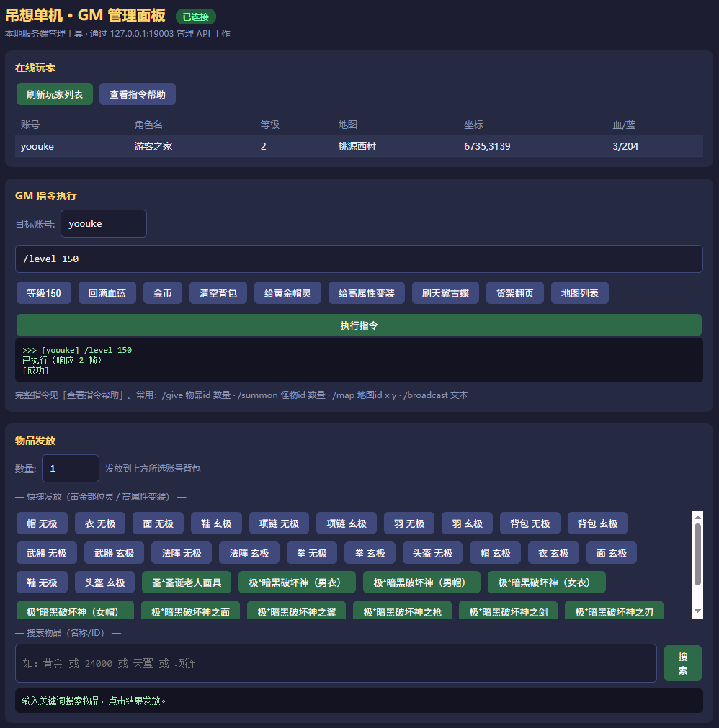This screenshot has width=719, height=728.
Task: Click the item list scrollbar down arrow
Action: (x=697, y=611)
